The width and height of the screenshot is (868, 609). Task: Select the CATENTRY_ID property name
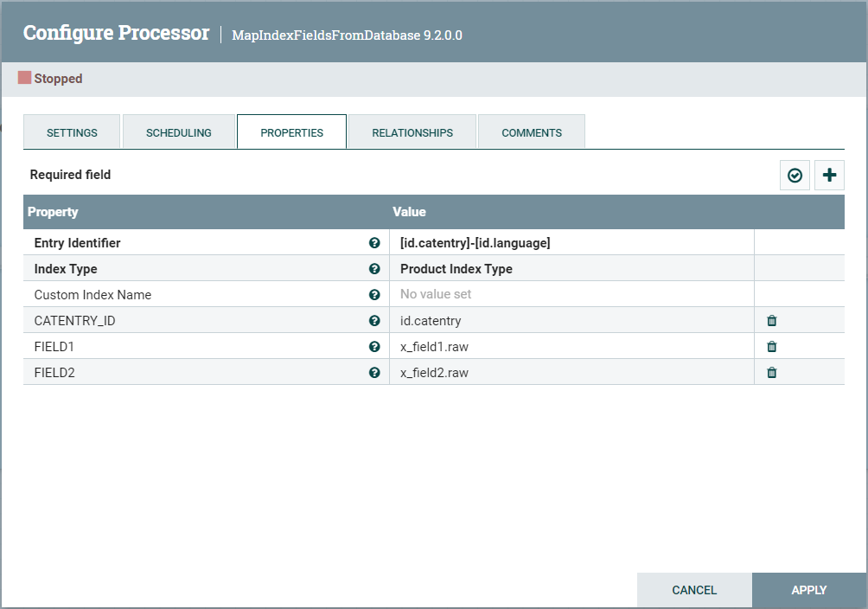click(74, 321)
